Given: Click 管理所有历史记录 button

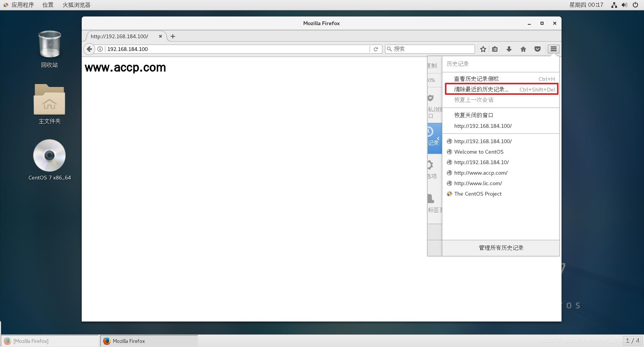Looking at the screenshot, I should pos(501,248).
